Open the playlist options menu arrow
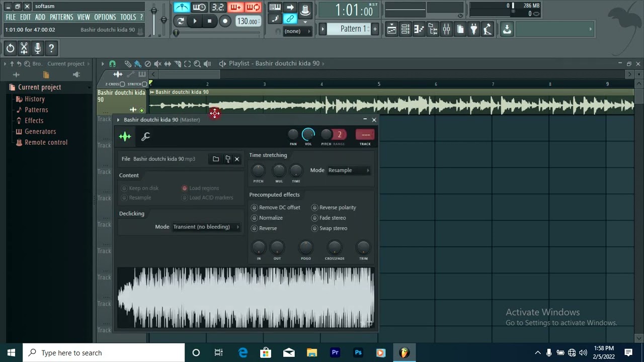Image resolution: width=644 pixels, height=362 pixels. click(x=103, y=64)
